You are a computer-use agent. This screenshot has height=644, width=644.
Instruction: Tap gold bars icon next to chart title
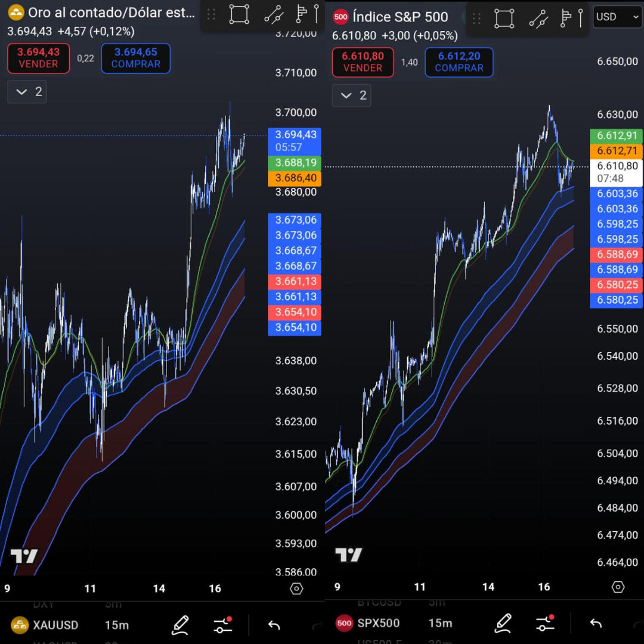[16, 13]
